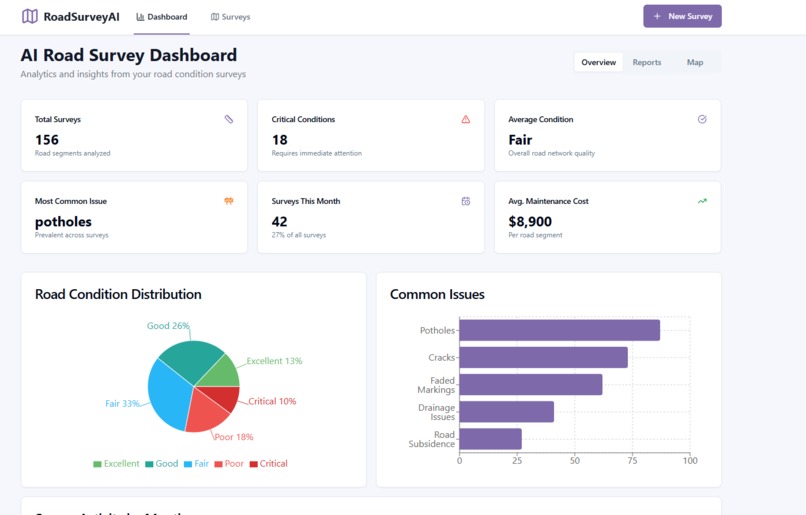
Task: Click the RoadSurveyAI brand name link
Action: (x=81, y=17)
